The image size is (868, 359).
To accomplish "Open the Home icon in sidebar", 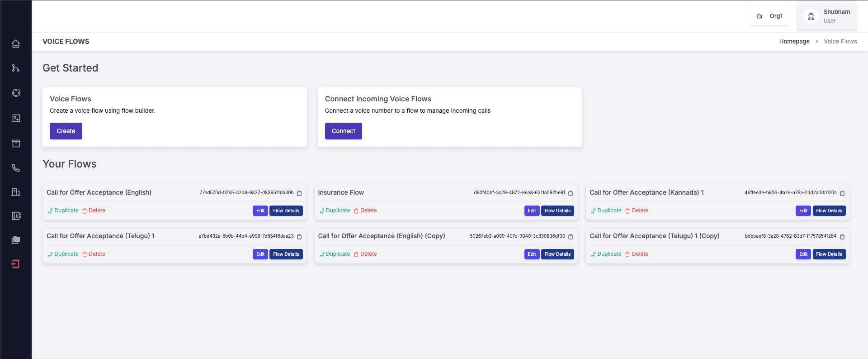I will pyautogui.click(x=16, y=44).
